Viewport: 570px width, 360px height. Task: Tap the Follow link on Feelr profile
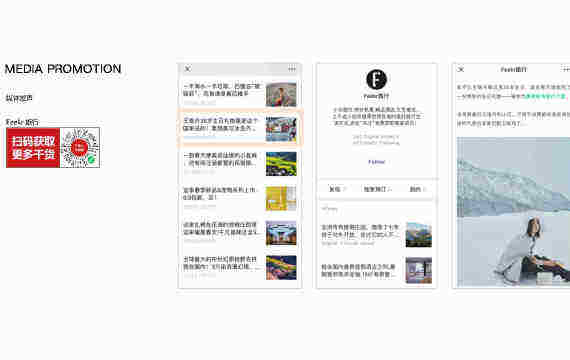coord(376,162)
